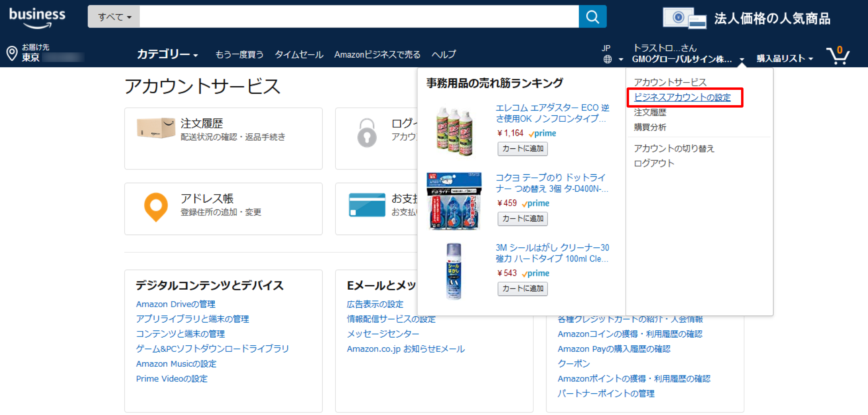Open 情報配信サービスの設定 link
The width and height of the screenshot is (868, 415).
pyautogui.click(x=391, y=319)
